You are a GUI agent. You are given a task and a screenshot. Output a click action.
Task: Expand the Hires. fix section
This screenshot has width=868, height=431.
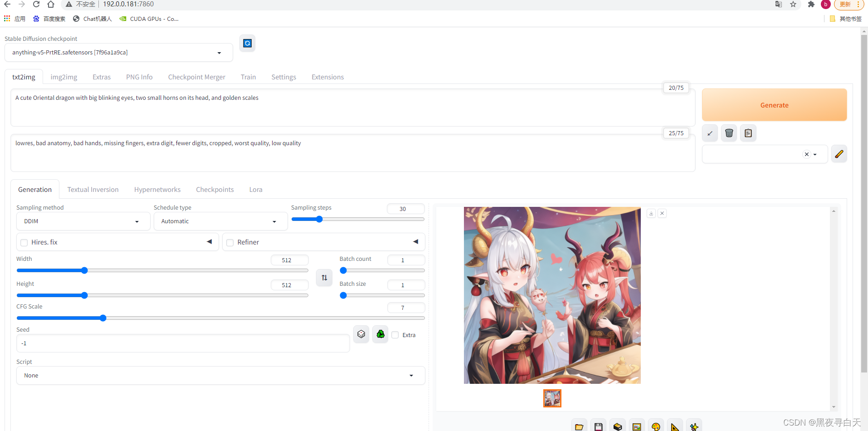(209, 242)
